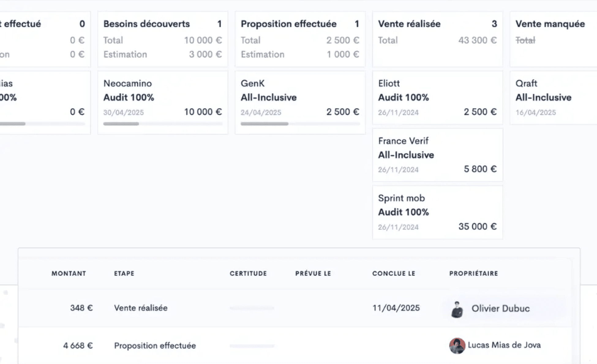Open the Sprint mob 35 000 € deal

437,212
